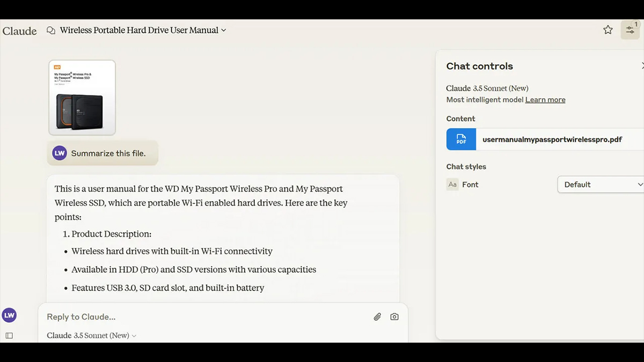Click the LW avatar on the message

tap(60, 153)
